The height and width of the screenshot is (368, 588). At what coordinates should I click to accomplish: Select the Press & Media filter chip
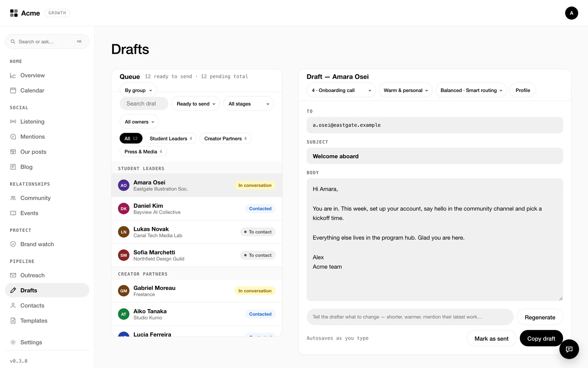(143, 152)
